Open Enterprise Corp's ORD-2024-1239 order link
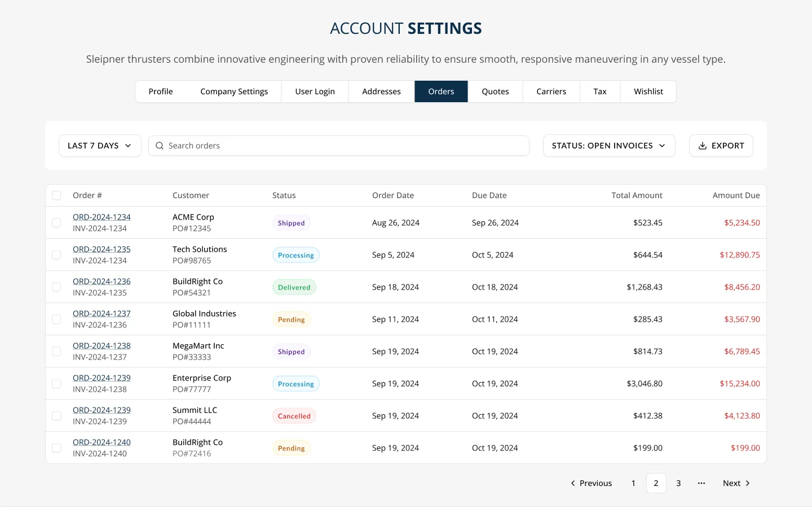Screen dimensions: 812x508 pyautogui.click(x=101, y=378)
